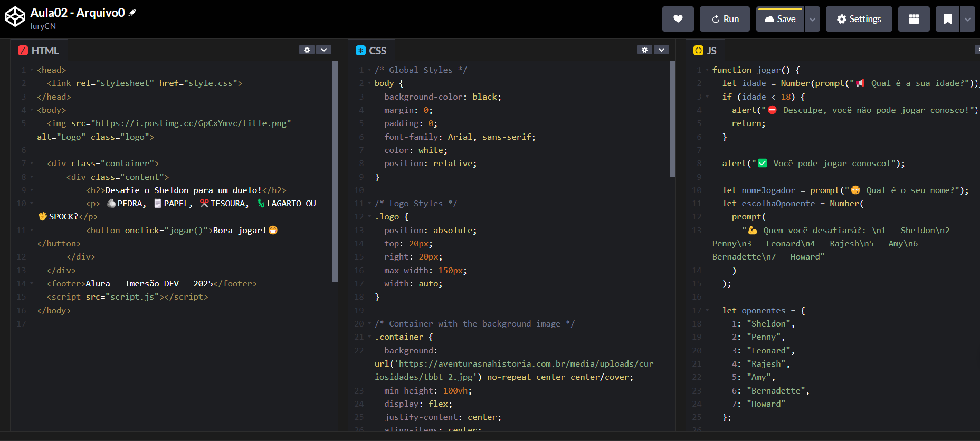Click the CSS editor vertical scrollbar
Viewport: 980px width, 441px height.
[672, 119]
